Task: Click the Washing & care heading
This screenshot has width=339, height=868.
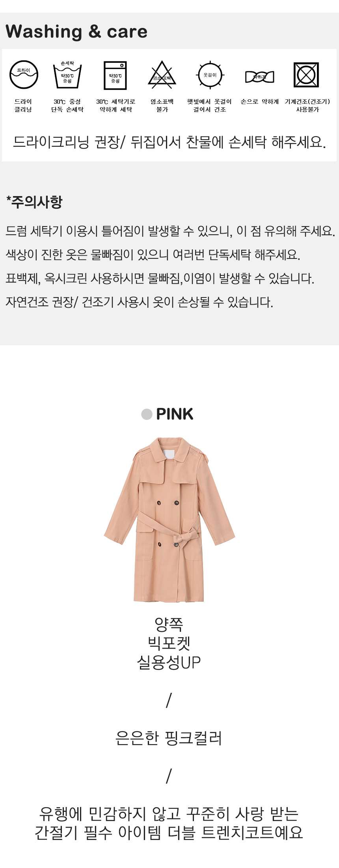Action: [x=76, y=32]
